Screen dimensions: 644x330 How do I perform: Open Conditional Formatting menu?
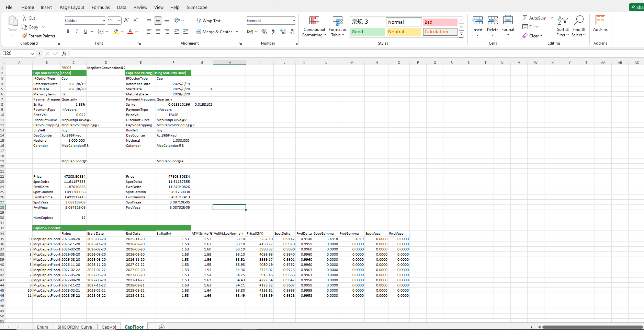point(314,26)
